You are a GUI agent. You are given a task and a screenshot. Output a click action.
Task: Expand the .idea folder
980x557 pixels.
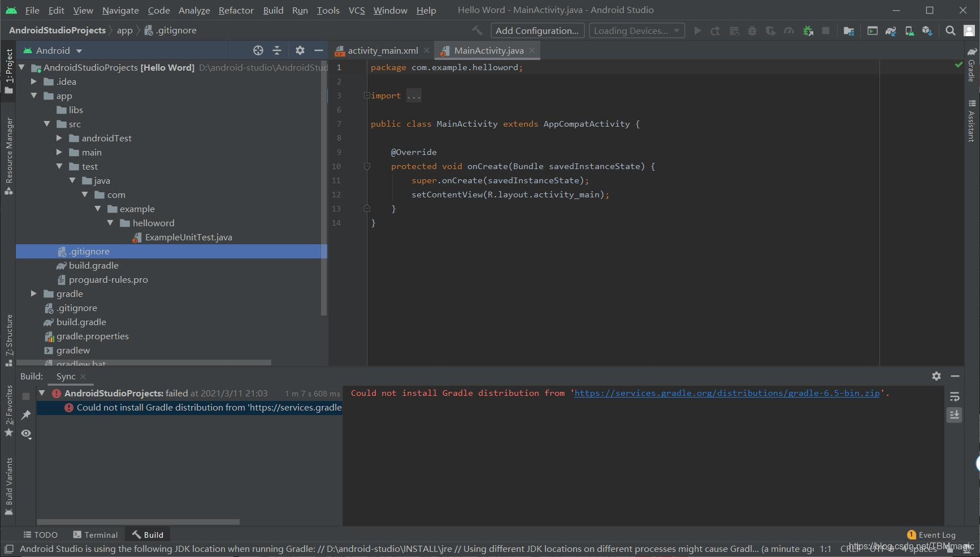34,81
